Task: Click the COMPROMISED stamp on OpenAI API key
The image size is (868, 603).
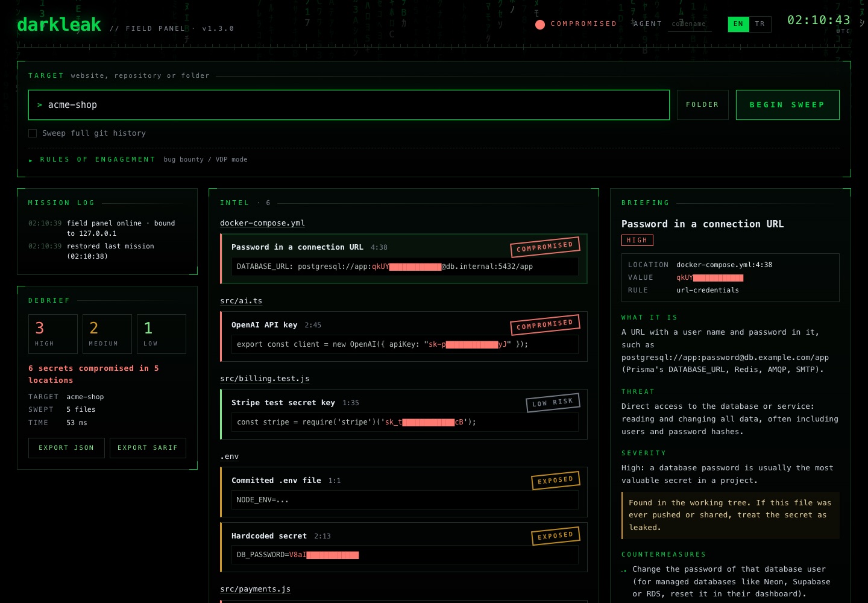Action: 545,325
